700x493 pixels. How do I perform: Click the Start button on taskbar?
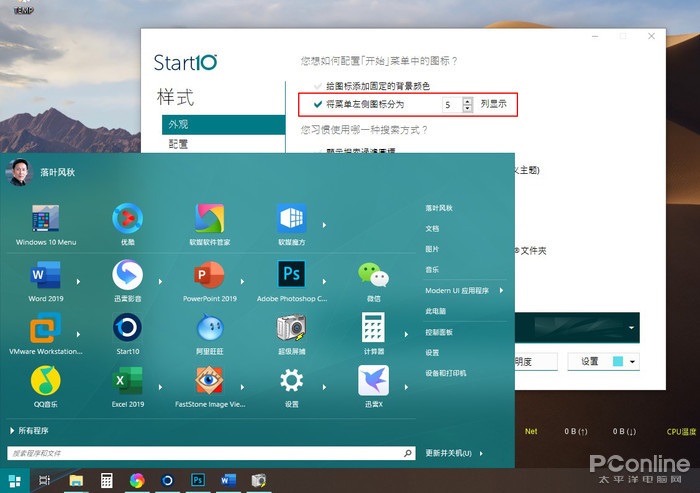[15, 481]
